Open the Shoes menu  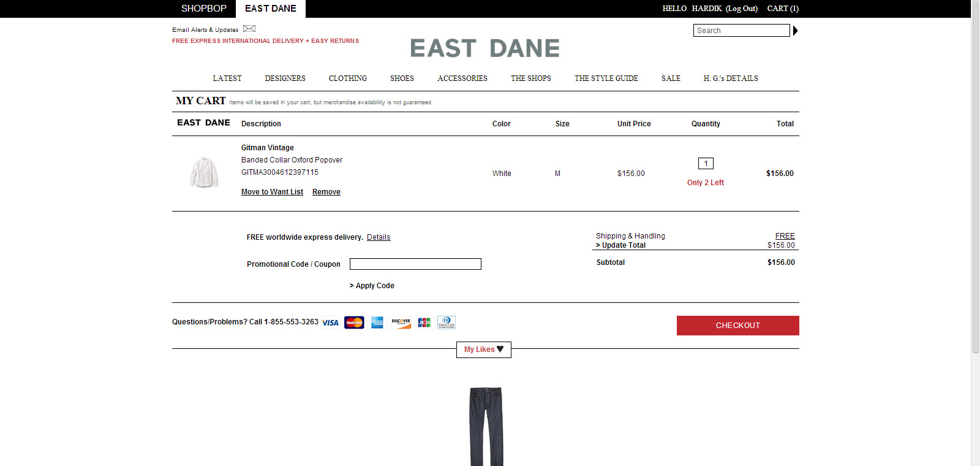point(402,78)
